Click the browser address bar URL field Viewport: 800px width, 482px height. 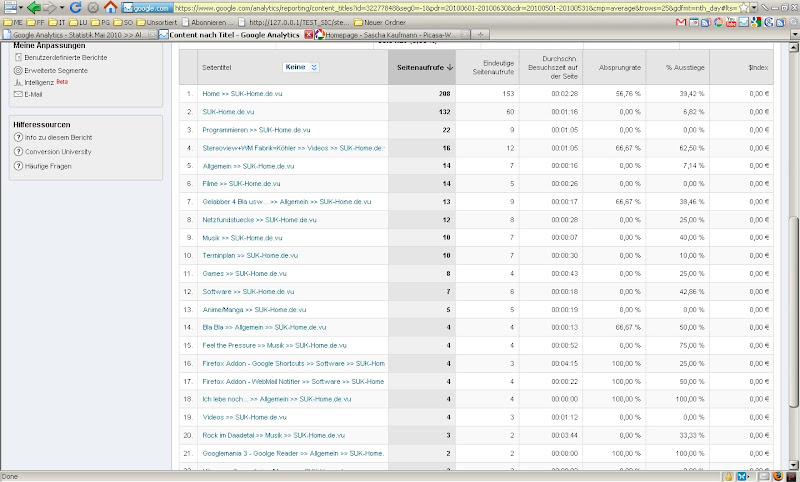[x=450, y=7]
